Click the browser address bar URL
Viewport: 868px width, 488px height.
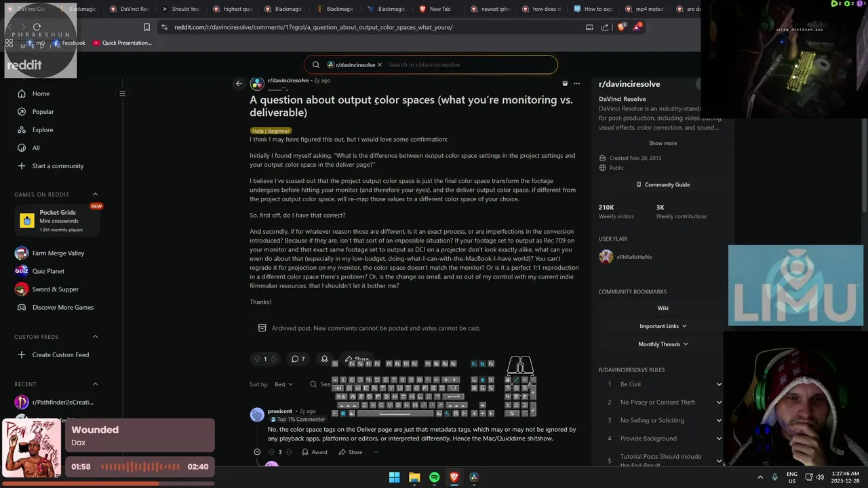click(x=313, y=27)
